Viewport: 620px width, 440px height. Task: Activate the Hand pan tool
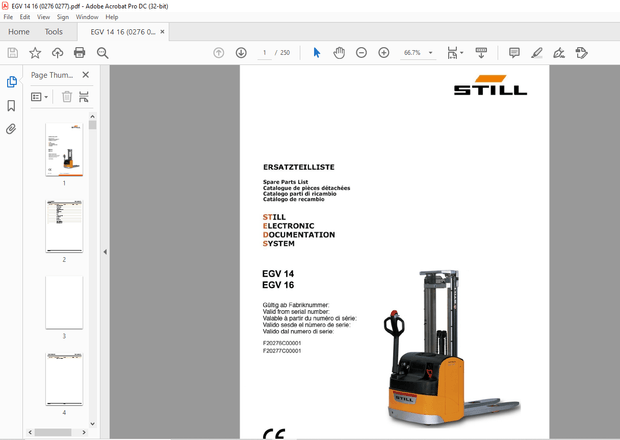pos(339,53)
